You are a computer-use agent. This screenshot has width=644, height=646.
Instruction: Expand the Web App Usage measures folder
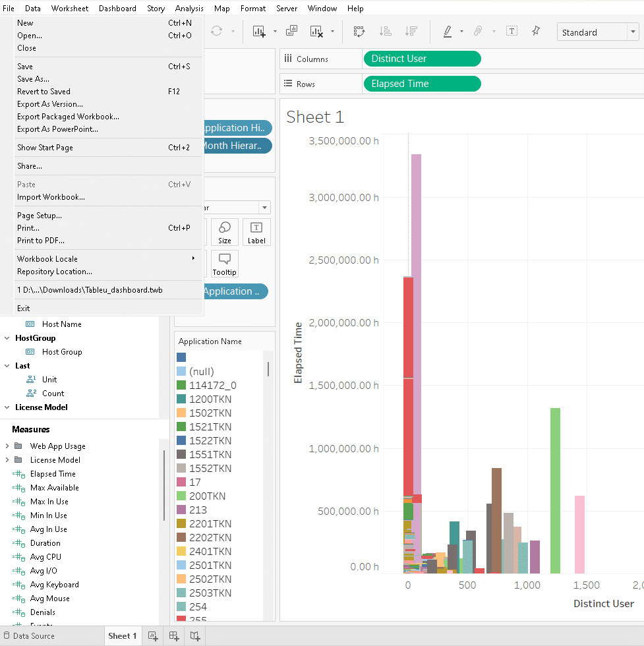(7, 446)
